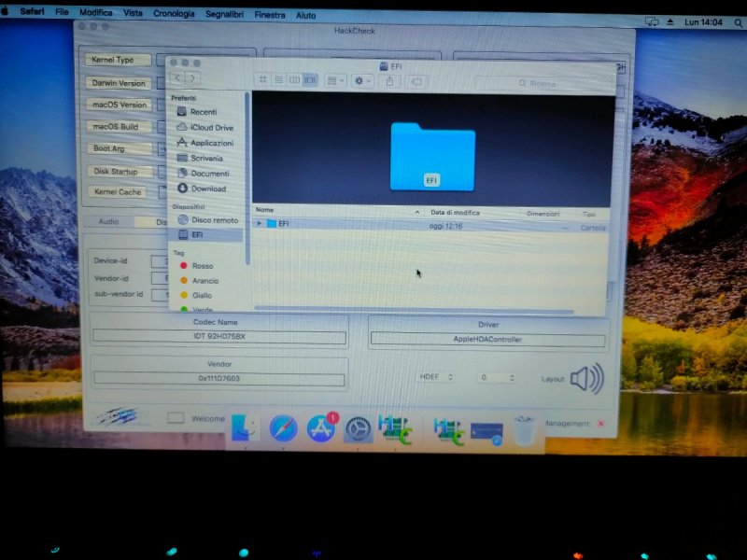Select the EFI folder row in file list
This screenshot has width=747, height=560.
(x=431, y=225)
